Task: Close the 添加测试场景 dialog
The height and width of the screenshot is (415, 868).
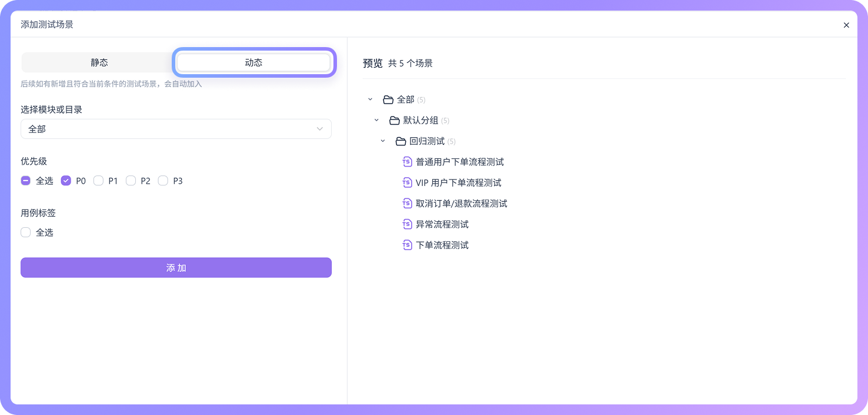Action: 846,25
